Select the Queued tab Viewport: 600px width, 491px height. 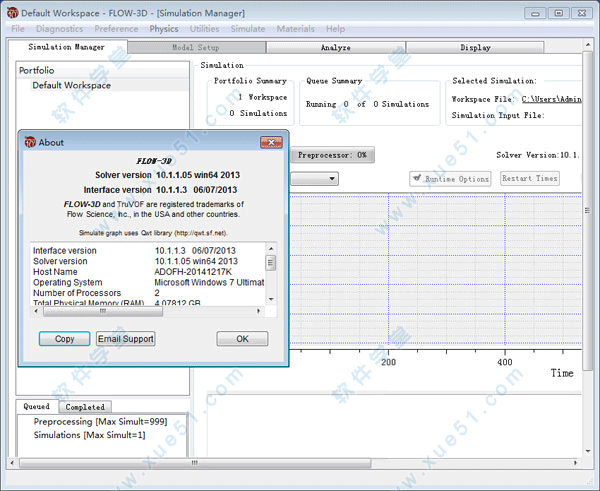click(37, 406)
